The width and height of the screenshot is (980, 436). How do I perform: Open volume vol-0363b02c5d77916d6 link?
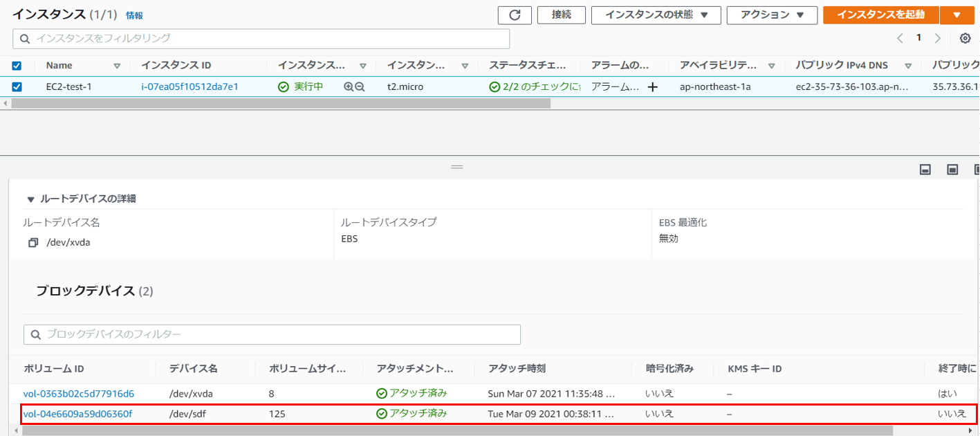tap(79, 394)
